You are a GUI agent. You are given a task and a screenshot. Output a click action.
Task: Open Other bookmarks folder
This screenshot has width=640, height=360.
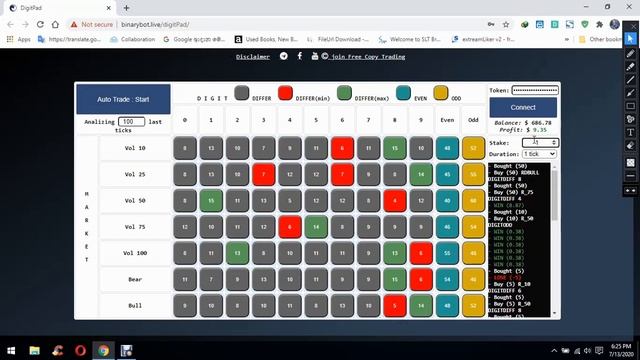(x=601, y=39)
